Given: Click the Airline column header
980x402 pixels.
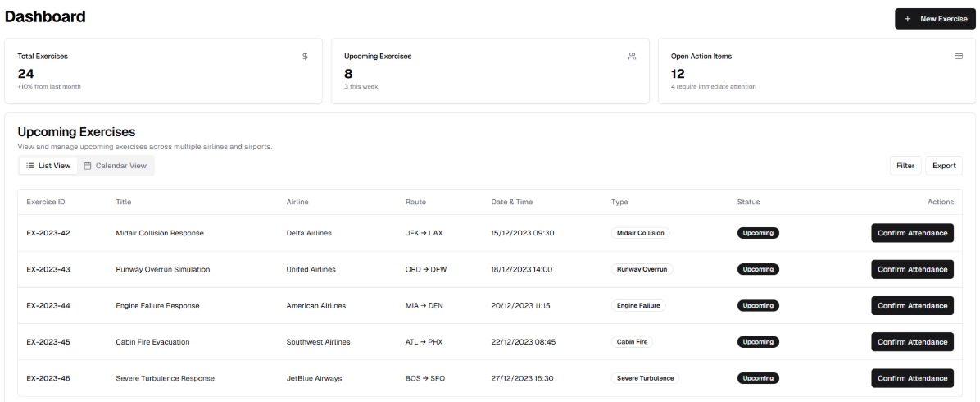Looking at the screenshot, I should 297,202.
